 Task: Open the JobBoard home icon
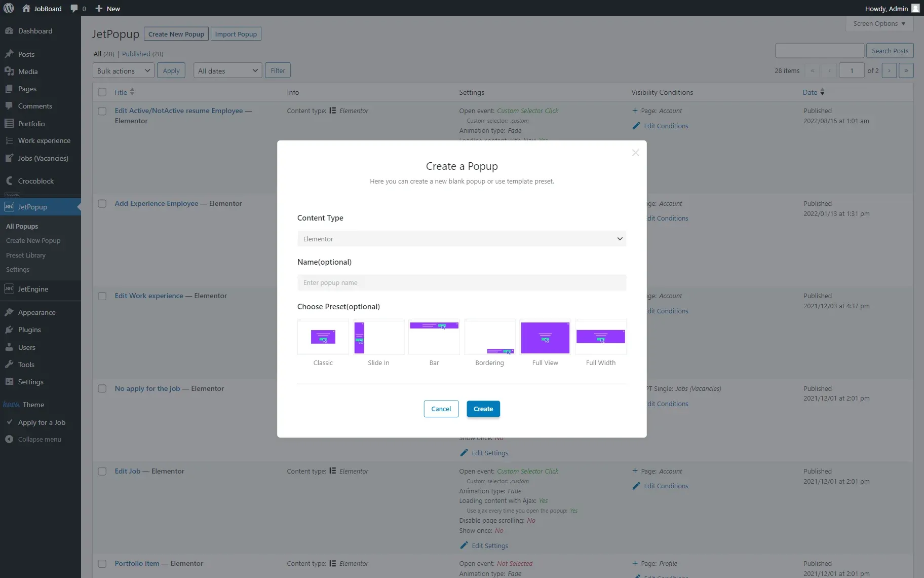(26, 8)
